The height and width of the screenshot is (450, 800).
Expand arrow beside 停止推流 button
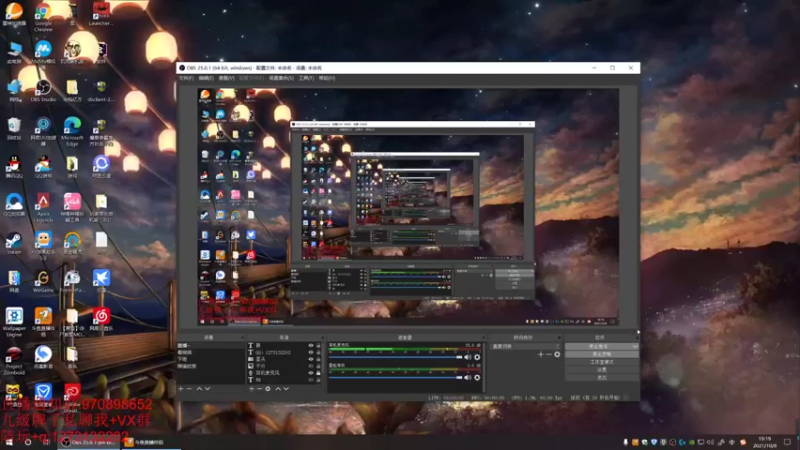pyautogui.click(x=635, y=346)
